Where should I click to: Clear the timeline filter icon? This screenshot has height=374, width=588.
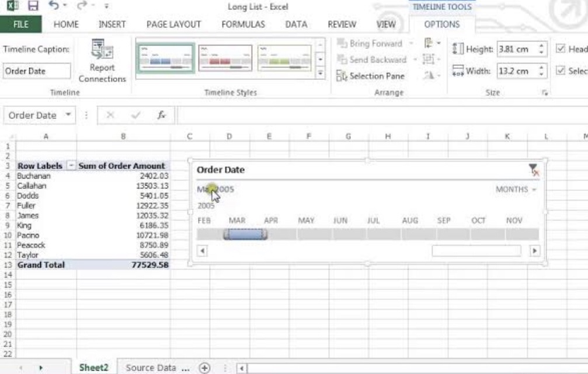tap(533, 170)
